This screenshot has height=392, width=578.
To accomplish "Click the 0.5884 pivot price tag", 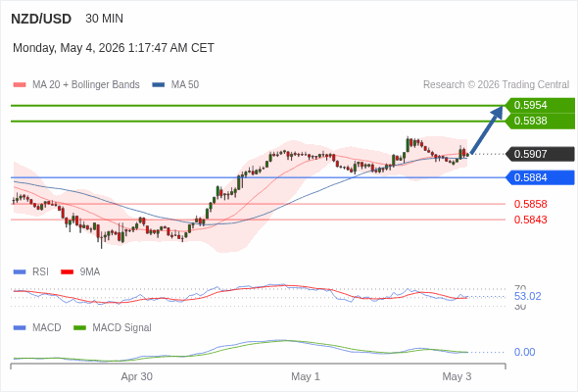I will click(540, 177).
